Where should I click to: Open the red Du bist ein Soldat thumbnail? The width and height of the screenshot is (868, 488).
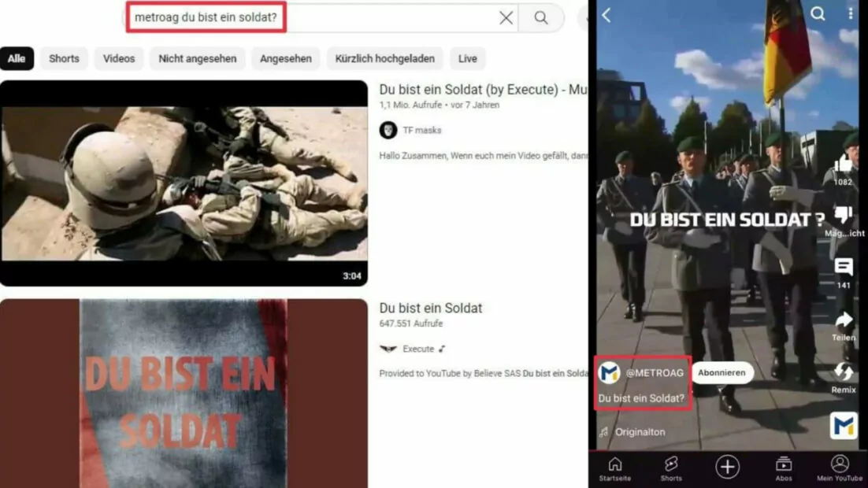coord(184,394)
